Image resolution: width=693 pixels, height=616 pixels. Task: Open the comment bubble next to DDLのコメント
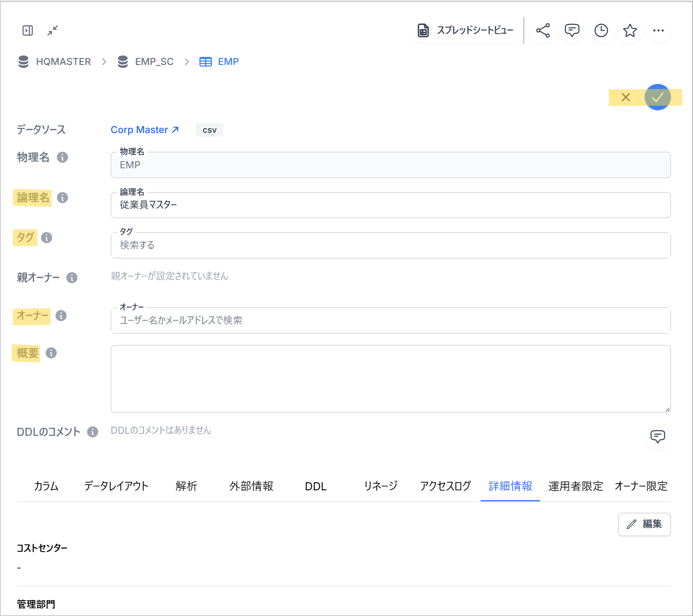pyautogui.click(x=658, y=437)
